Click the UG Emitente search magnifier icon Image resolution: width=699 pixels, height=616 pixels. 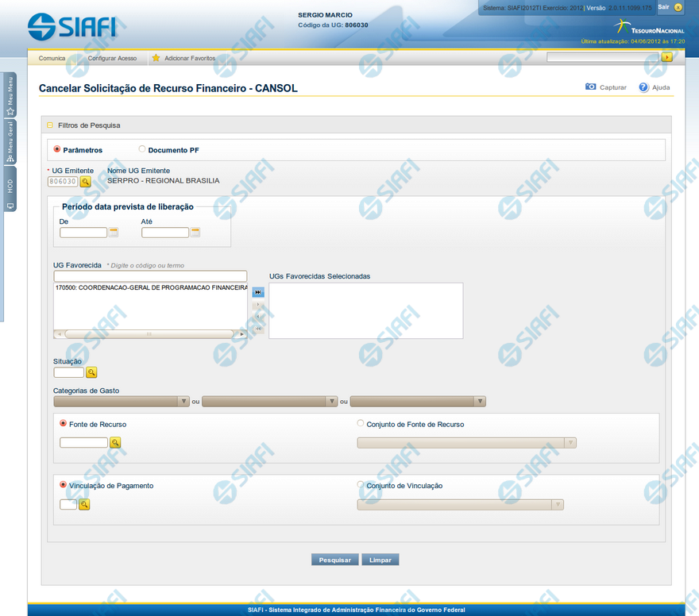click(85, 181)
